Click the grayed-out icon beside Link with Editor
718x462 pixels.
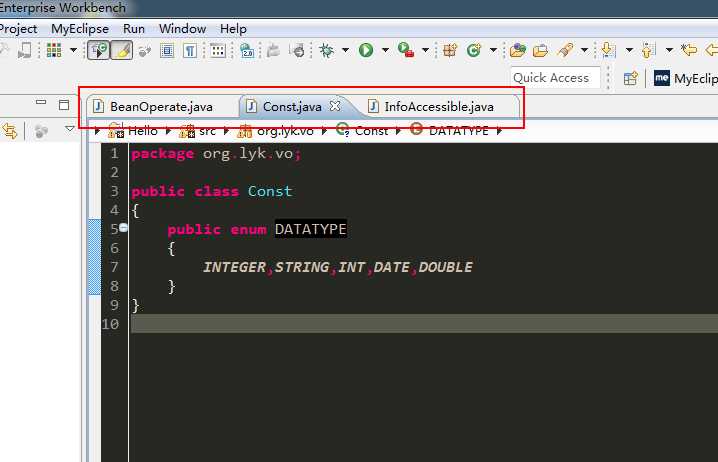click(41, 131)
